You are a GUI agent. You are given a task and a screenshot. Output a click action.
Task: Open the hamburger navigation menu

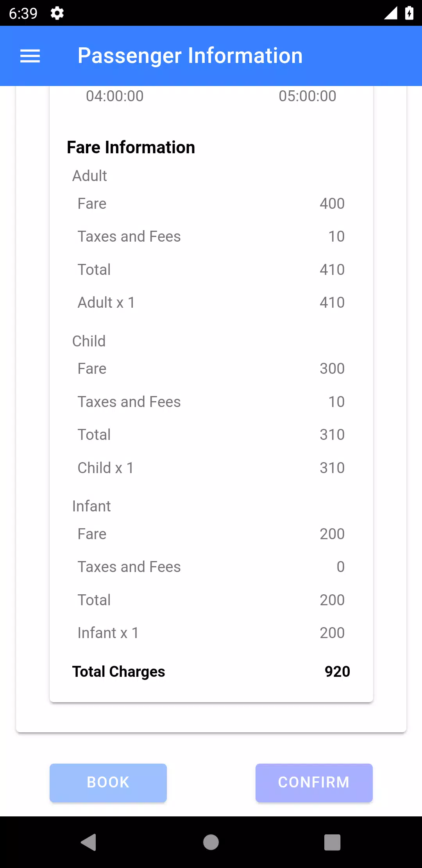click(30, 56)
